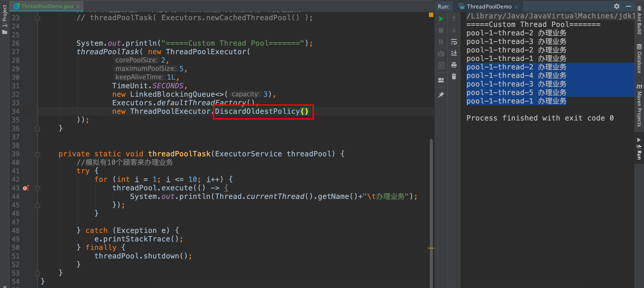Rerun ThreadPoolDemo with green play icon
Screen dimensions: 644x288
(441, 19)
